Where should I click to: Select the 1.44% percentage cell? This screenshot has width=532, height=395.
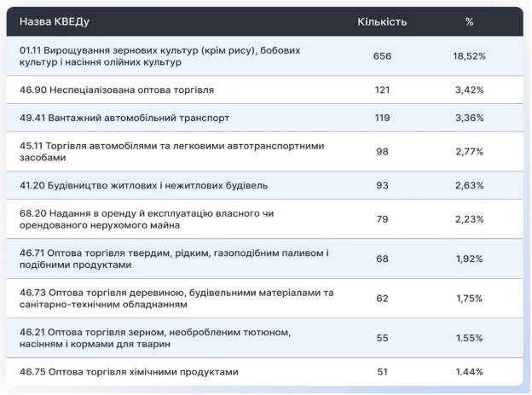point(469,372)
